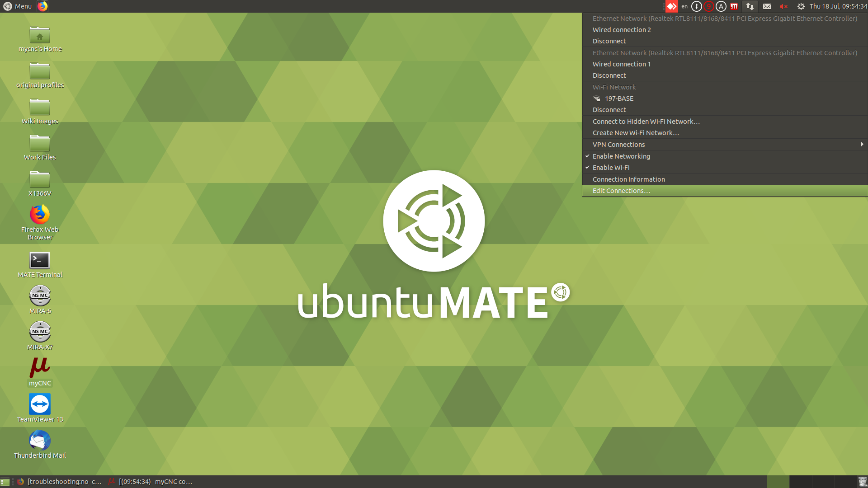This screenshot has height=488, width=868.
Task: Click the show desktop button in bottom panel
Action: tap(5, 482)
